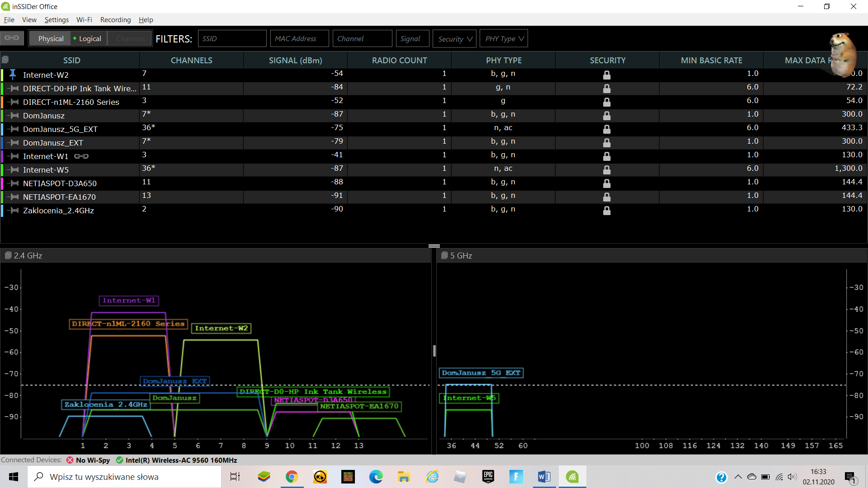
Task: Show hidden system tray icons
Action: pyautogui.click(x=738, y=477)
